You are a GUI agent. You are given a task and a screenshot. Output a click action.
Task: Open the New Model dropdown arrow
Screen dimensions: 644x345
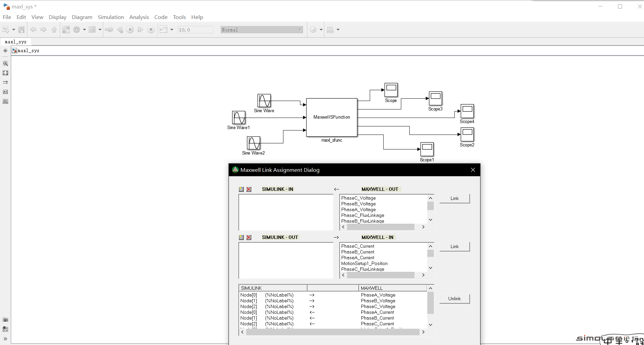(x=14, y=30)
